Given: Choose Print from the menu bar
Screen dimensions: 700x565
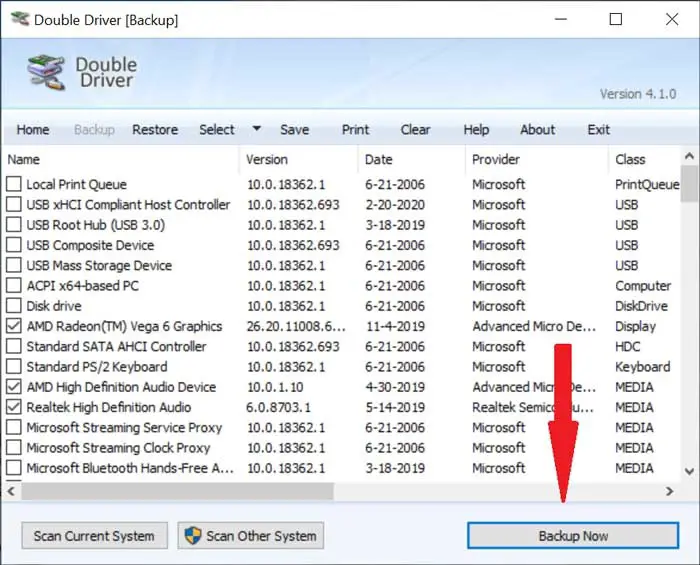Looking at the screenshot, I should [355, 129].
